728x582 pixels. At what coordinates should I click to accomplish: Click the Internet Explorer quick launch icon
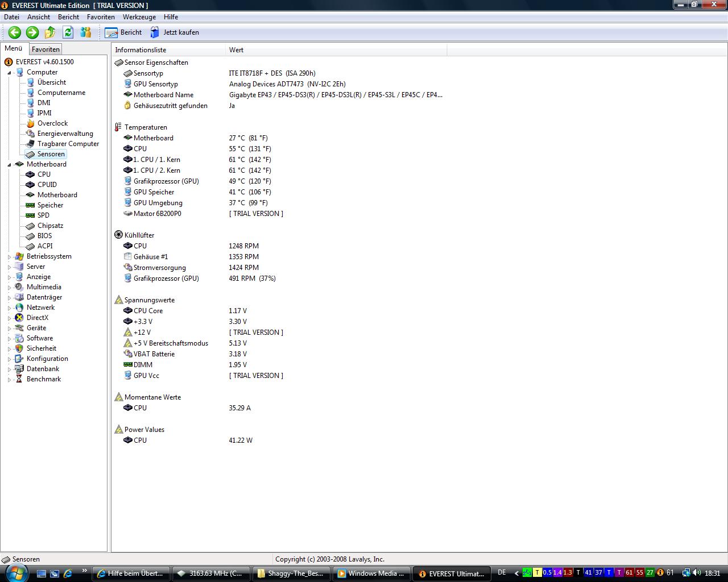68,573
